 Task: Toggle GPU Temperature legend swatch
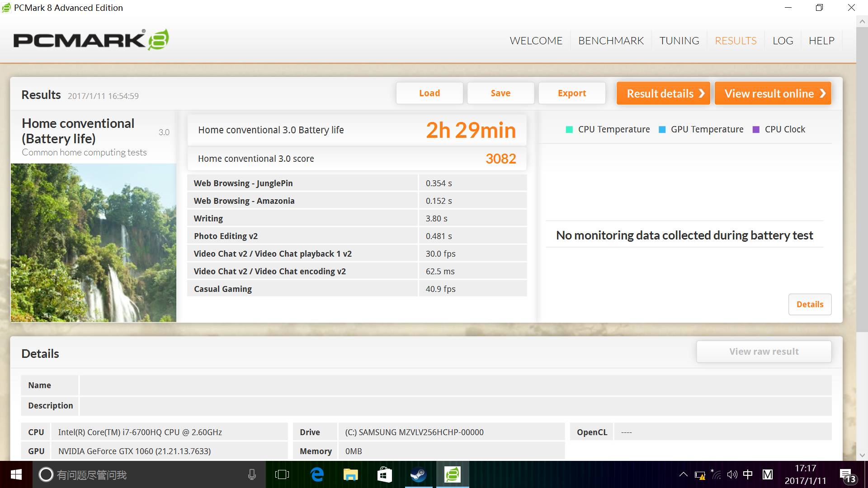click(662, 130)
